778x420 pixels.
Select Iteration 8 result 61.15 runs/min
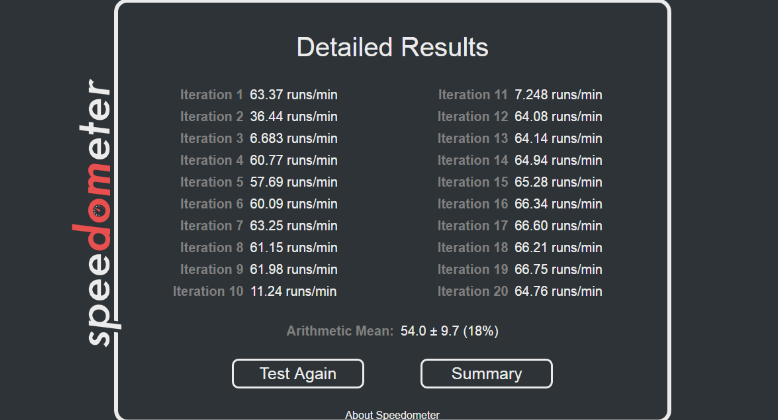[x=293, y=247]
